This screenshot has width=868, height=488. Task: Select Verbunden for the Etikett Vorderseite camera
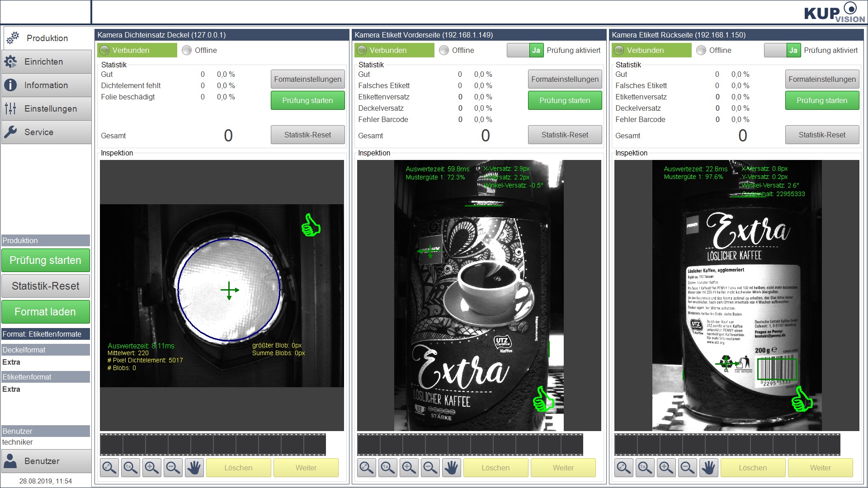tap(394, 50)
